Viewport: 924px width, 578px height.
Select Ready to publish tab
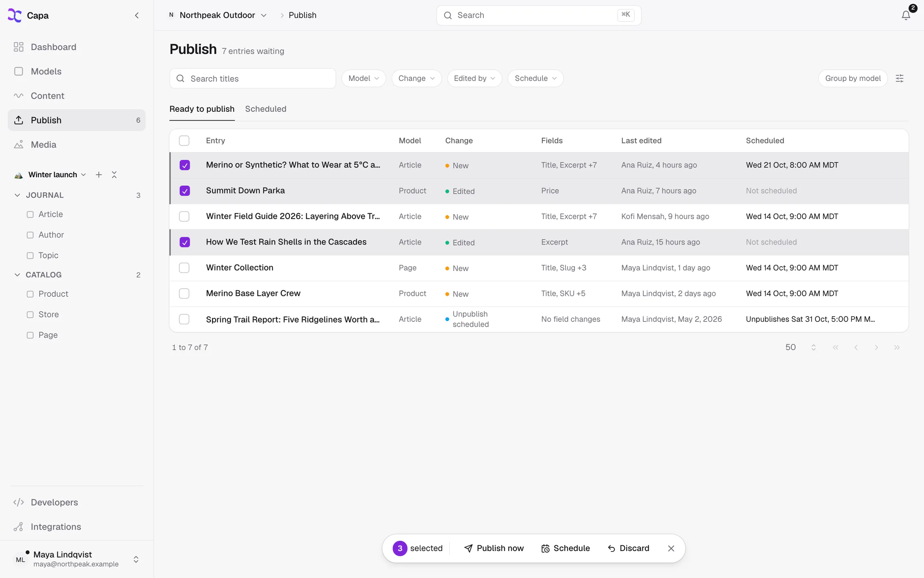pos(202,109)
